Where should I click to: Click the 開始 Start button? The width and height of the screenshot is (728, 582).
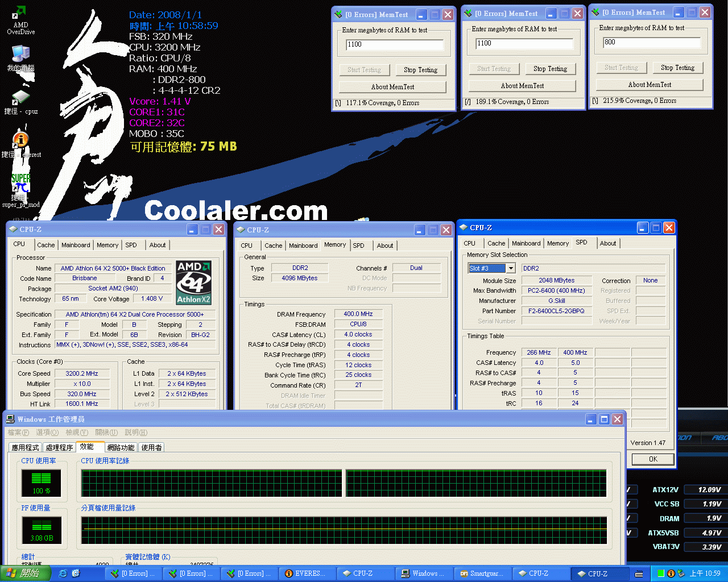coord(25,573)
